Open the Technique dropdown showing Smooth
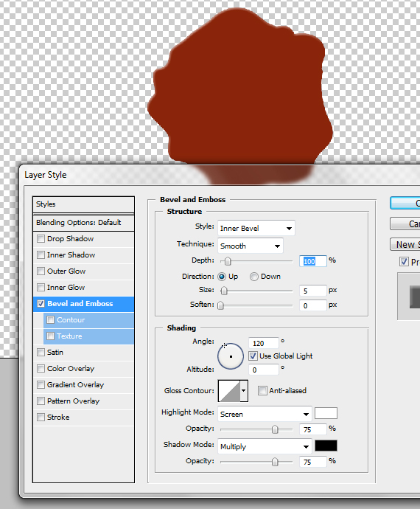The width and height of the screenshot is (420, 509). [x=251, y=246]
